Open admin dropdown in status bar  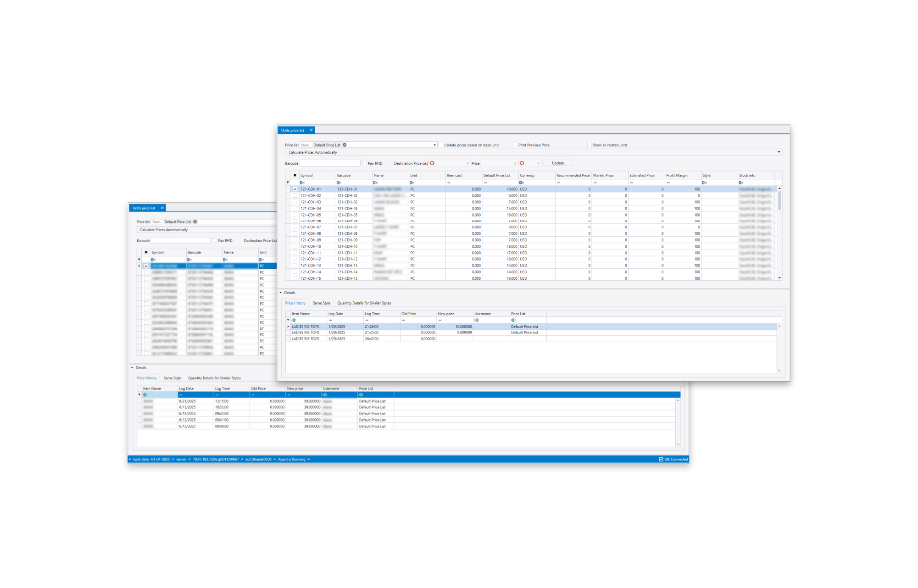[x=189, y=459]
